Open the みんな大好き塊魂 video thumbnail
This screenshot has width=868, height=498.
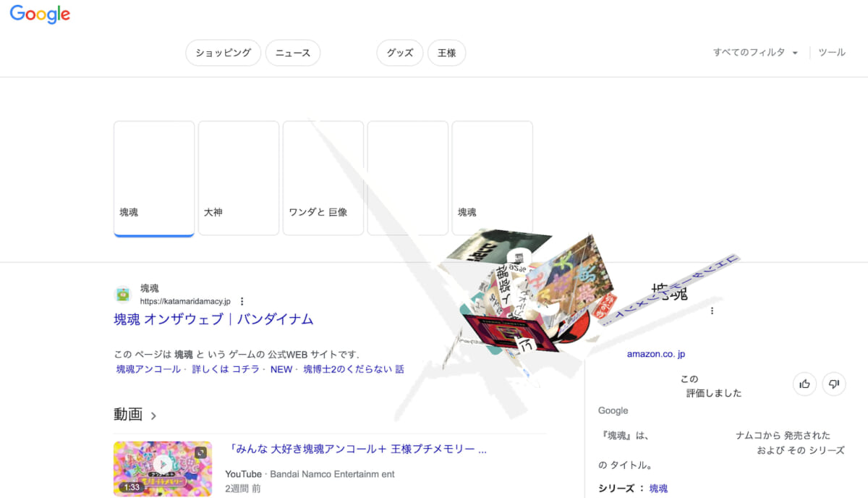coord(163,469)
